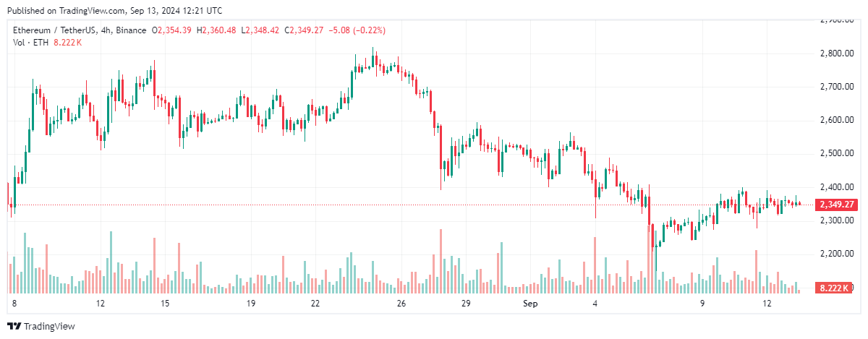The image size is (868, 339).
Task: Open the TradingView wordmark link beside logo
Action: pos(48,326)
